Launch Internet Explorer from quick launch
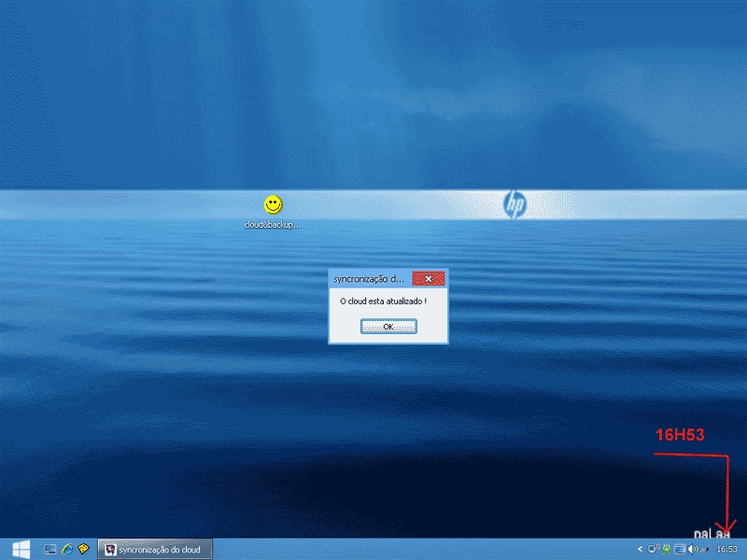Image resolution: width=747 pixels, height=560 pixels. tap(67, 550)
